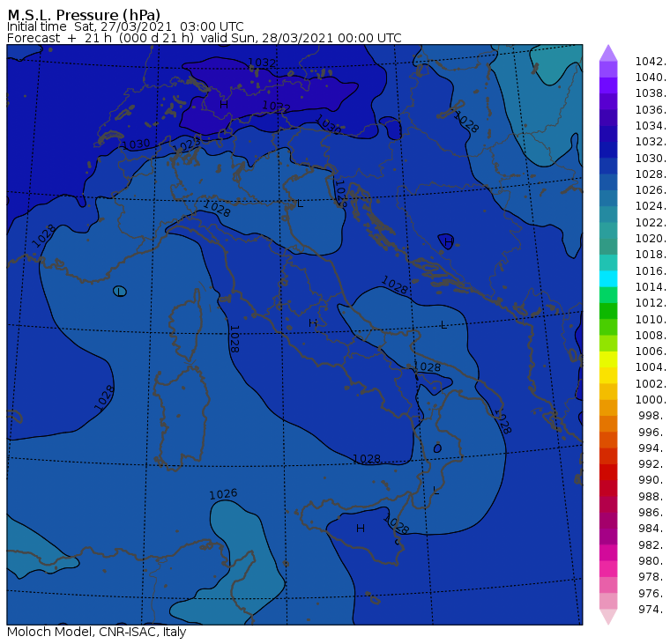Click the "1020." legend value
670x644 pixels.
tap(651, 238)
